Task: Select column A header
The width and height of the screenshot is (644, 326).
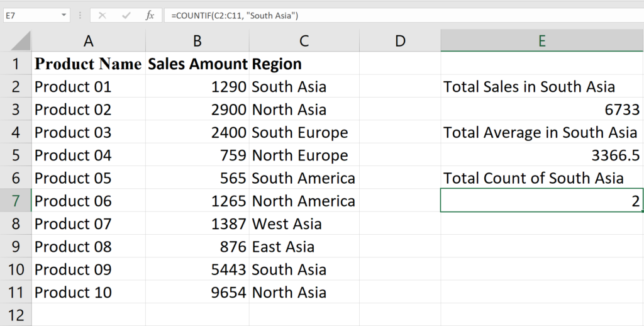Action: click(88, 41)
